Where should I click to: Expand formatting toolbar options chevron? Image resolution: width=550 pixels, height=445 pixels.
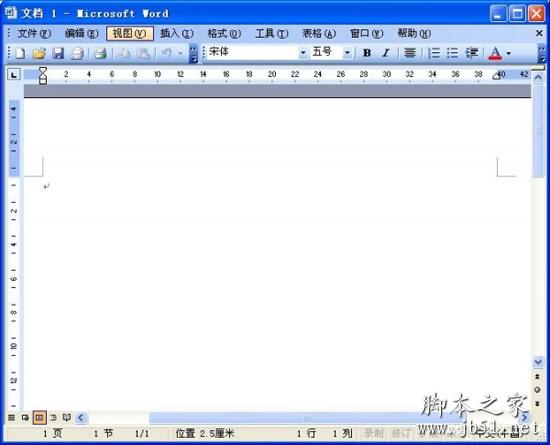click(x=542, y=53)
